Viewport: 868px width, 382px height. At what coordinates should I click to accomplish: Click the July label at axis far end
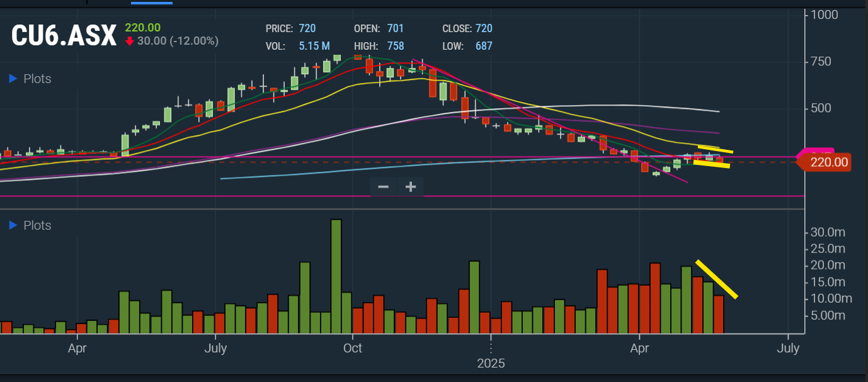click(788, 348)
